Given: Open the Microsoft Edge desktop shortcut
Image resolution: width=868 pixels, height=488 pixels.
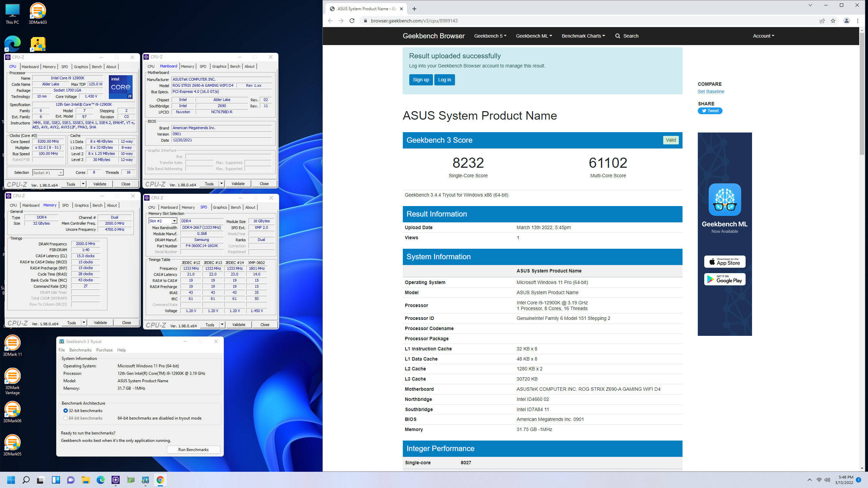Looking at the screenshot, I should click(12, 43).
